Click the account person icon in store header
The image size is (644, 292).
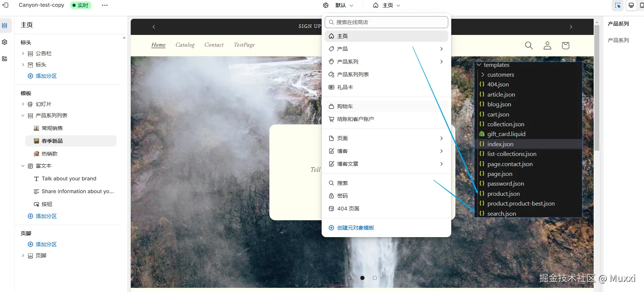[547, 45]
